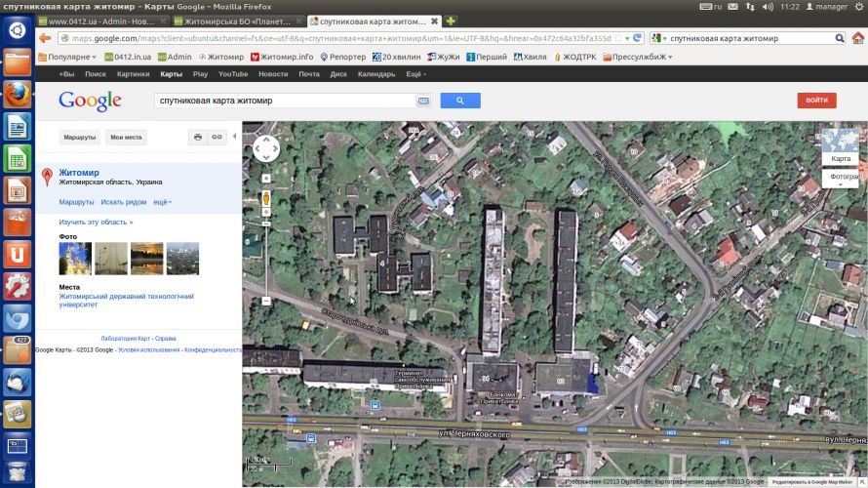868x488 pixels.
Task: Open System Settings wrench-gear icon
Action: point(18,286)
